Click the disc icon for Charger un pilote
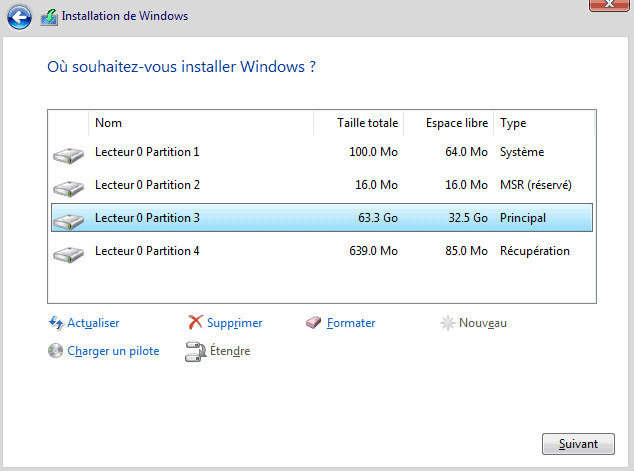This screenshot has height=471, width=634. [55, 351]
